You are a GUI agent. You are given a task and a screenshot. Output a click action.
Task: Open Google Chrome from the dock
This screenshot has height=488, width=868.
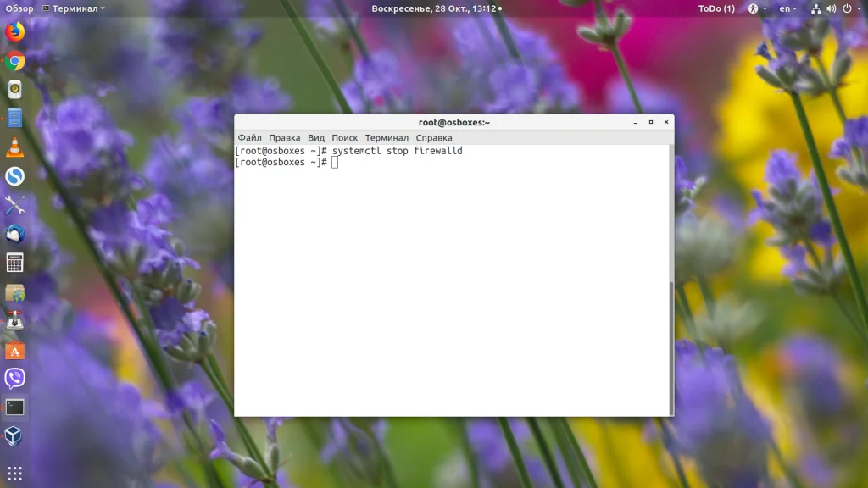click(15, 61)
